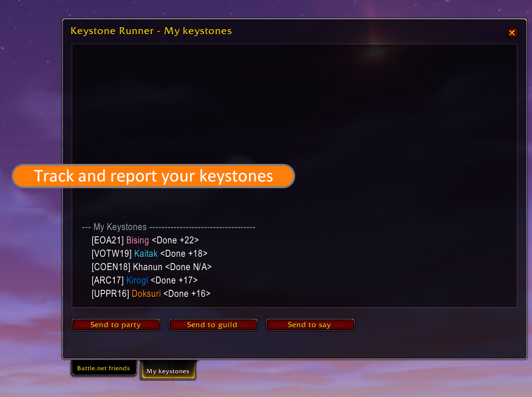Click the <Done N/A> status text
Screen dimensions: 532x397
(x=188, y=267)
